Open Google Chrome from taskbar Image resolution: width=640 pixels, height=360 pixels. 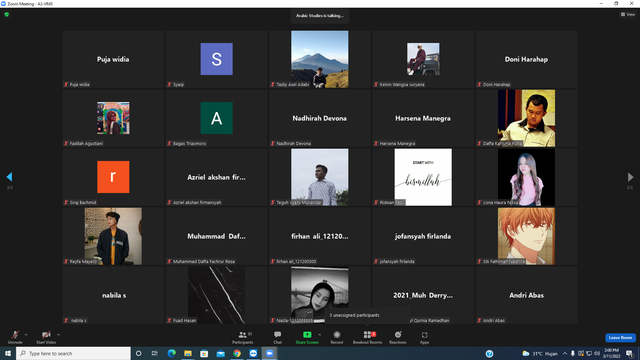pyautogui.click(x=237, y=353)
